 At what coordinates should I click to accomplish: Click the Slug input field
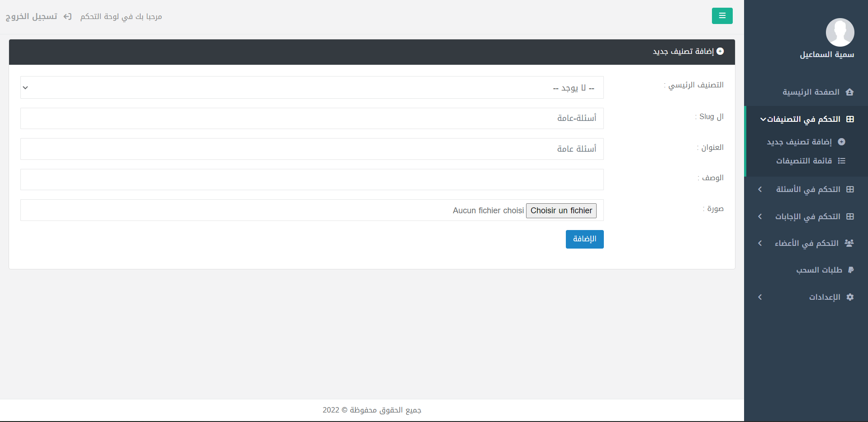pyautogui.click(x=312, y=118)
